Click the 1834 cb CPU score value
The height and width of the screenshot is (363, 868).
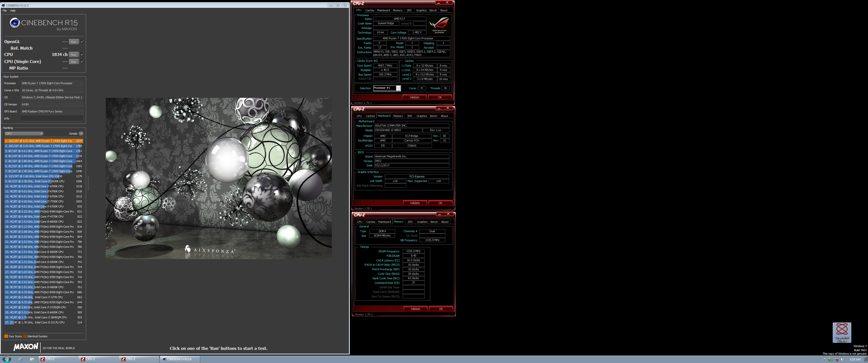60,54
